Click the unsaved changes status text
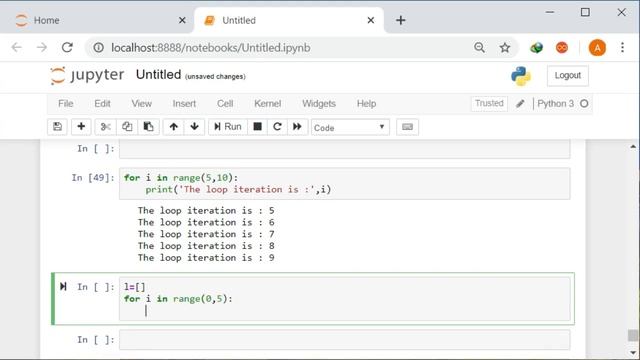Image resolution: width=640 pixels, height=360 pixels. pyautogui.click(x=215, y=76)
